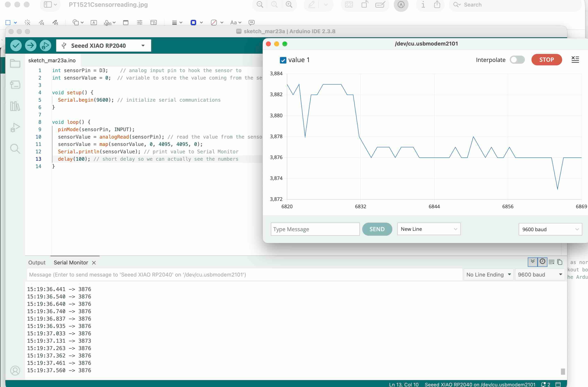
Task: Uncheck the value 1 checkbox
Action: [x=283, y=60]
